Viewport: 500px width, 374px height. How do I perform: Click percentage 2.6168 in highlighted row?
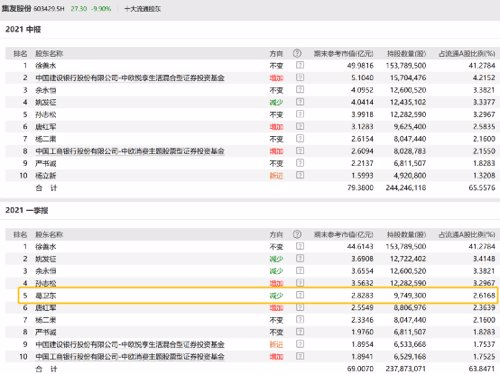[x=484, y=295]
